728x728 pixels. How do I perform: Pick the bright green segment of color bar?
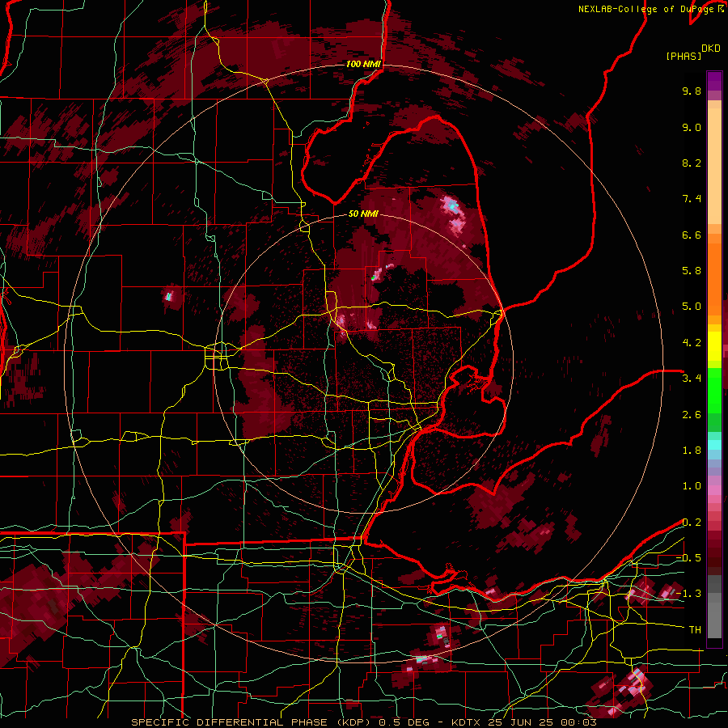[x=714, y=391]
